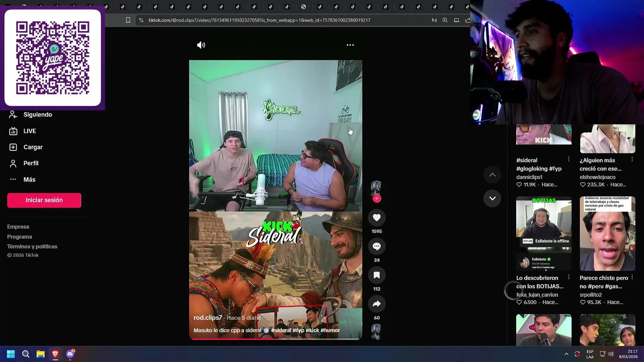Image resolution: width=644 pixels, height=362 pixels.
Task: Expand Términos y políticas footer section
Action: point(32,246)
